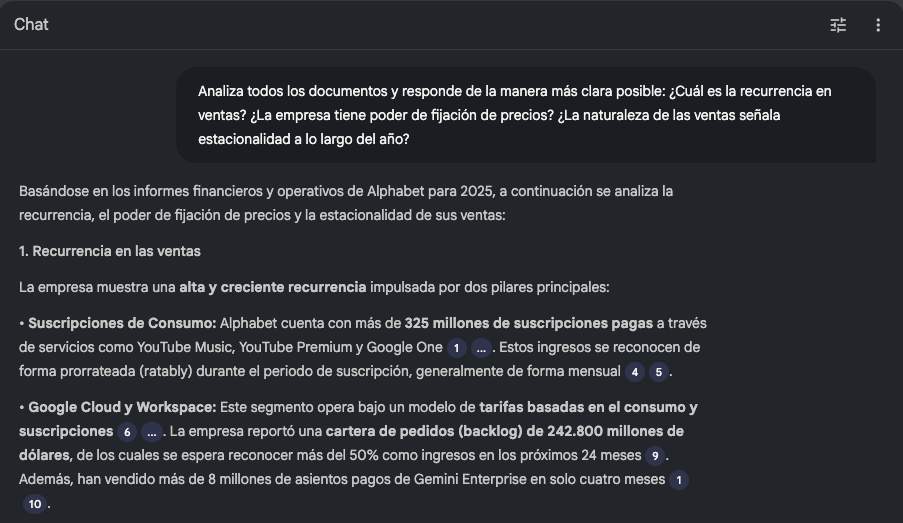Click citation marker 5

click(x=658, y=372)
